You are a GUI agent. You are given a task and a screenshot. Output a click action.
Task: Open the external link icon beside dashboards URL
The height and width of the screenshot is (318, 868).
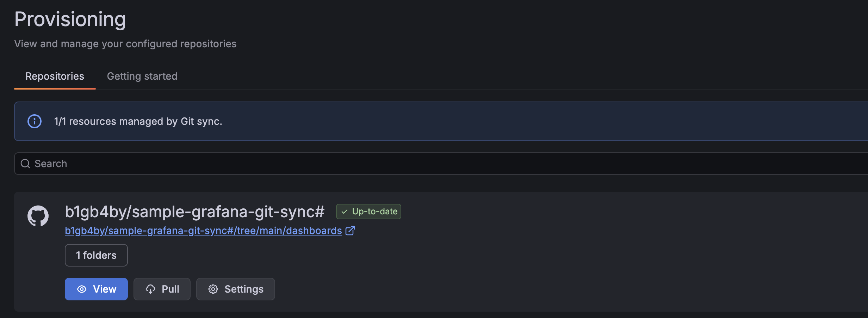pyautogui.click(x=350, y=231)
